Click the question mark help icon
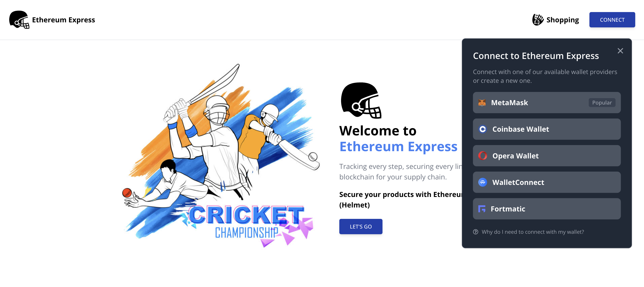 point(475,232)
